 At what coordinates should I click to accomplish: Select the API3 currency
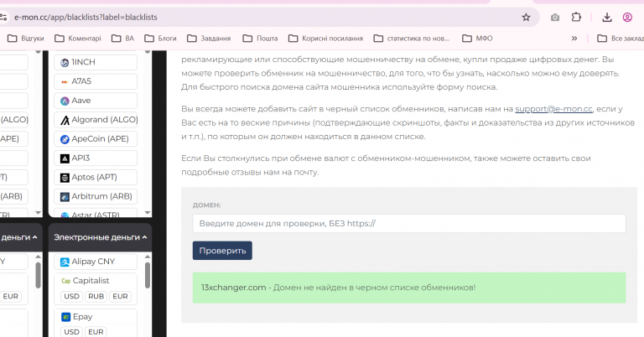click(96, 158)
